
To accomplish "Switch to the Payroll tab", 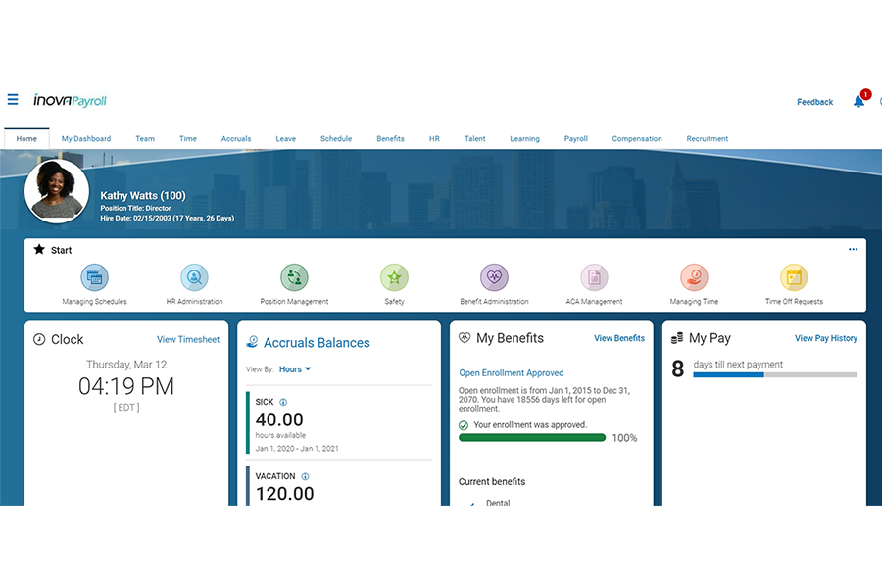I will pyautogui.click(x=575, y=139).
